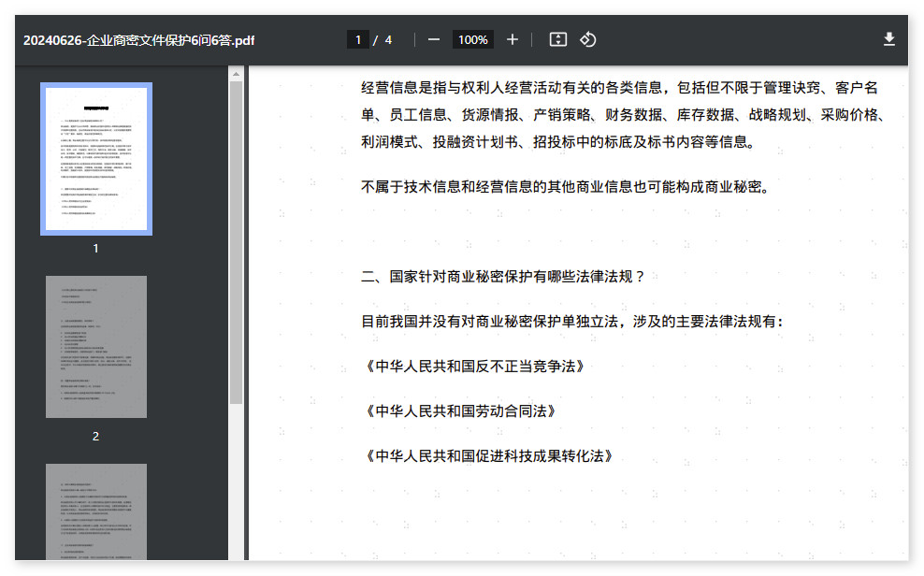This screenshot has height=576, width=924.
Task: Click the page label "2" under thumbnail
Action: pyautogui.click(x=95, y=437)
